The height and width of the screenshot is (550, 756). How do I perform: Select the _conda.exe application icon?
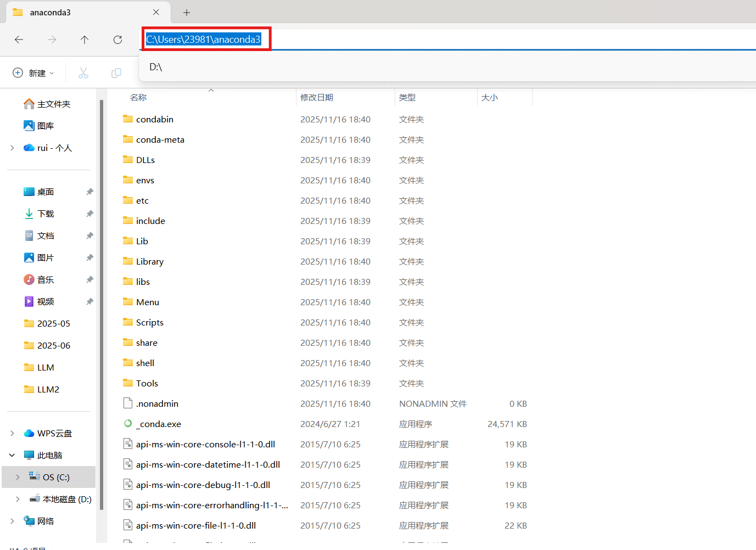pos(128,423)
